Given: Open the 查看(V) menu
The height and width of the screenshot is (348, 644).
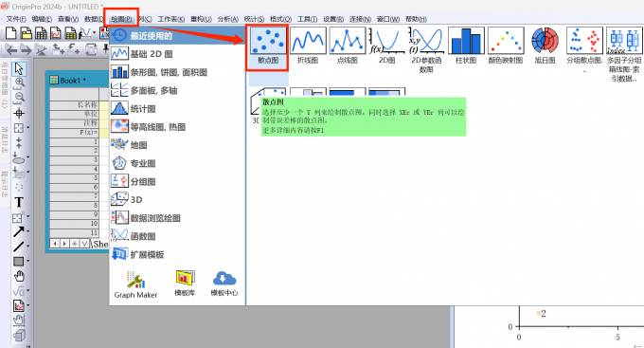Looking at the screenshot, I should pos(68,19).
